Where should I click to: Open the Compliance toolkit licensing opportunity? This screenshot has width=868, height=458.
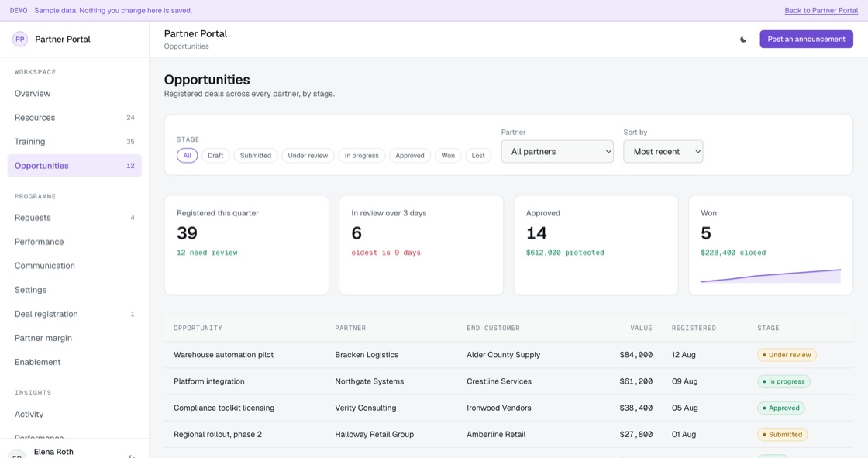pyautogui.click(x=224, y=408)
